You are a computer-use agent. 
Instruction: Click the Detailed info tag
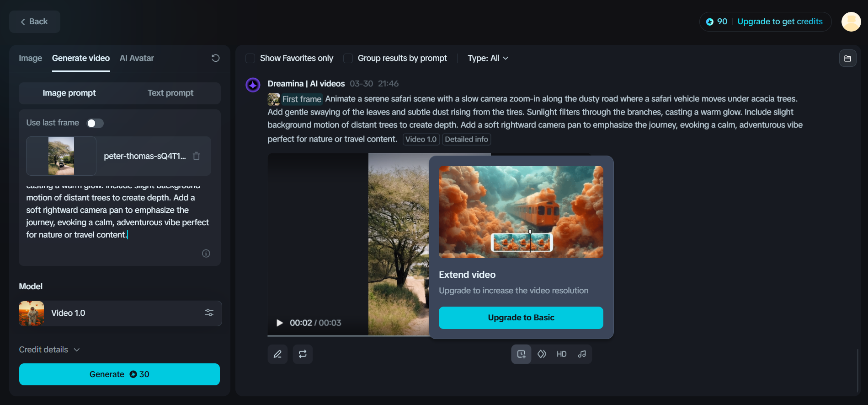(x=466, y=140)
